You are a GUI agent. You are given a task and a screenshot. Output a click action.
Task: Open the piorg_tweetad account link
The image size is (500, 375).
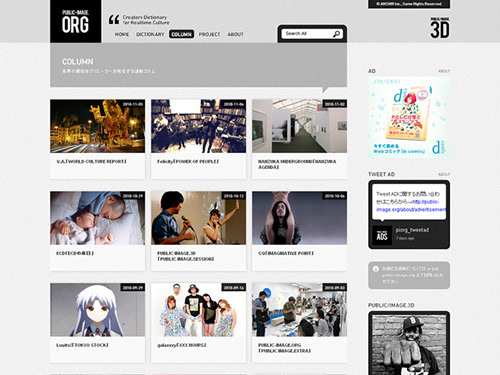click(x=412, y=230)
